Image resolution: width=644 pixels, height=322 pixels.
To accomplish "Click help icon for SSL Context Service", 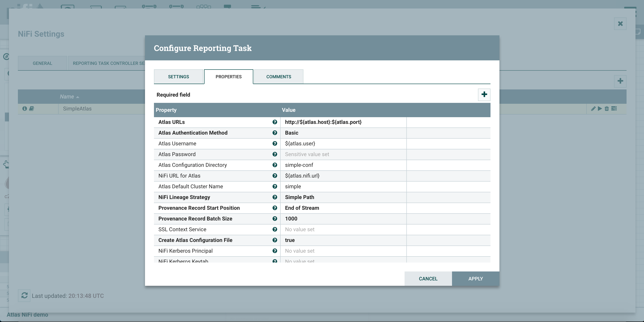I will [x=275, y=229].
